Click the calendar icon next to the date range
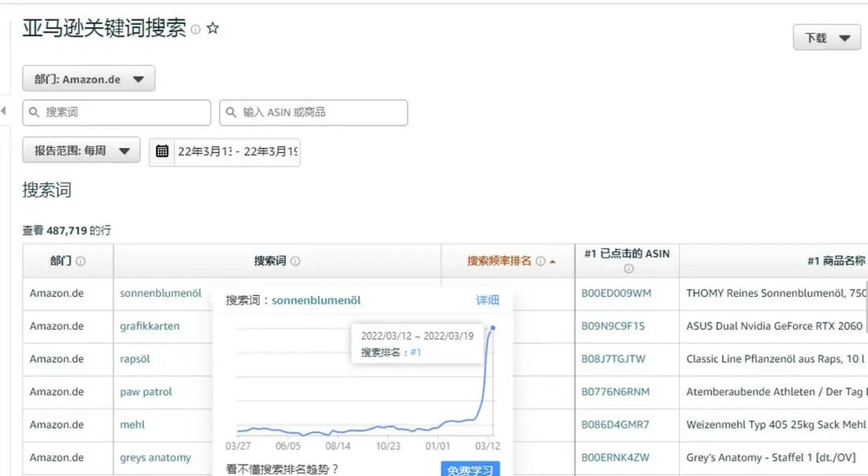Screen dimensions: 868x476 [x=163, y=152]
